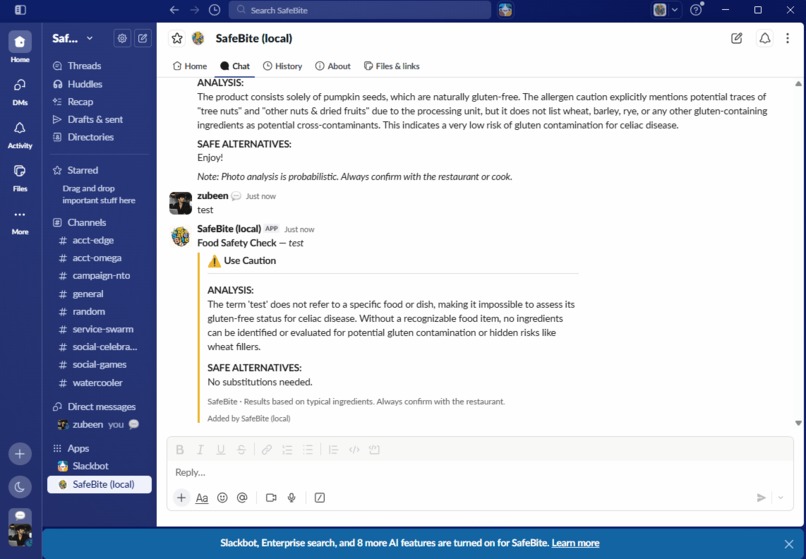This screenshot has width=806, height=559.
Task: Open the social-games channel
Action: 100,365
